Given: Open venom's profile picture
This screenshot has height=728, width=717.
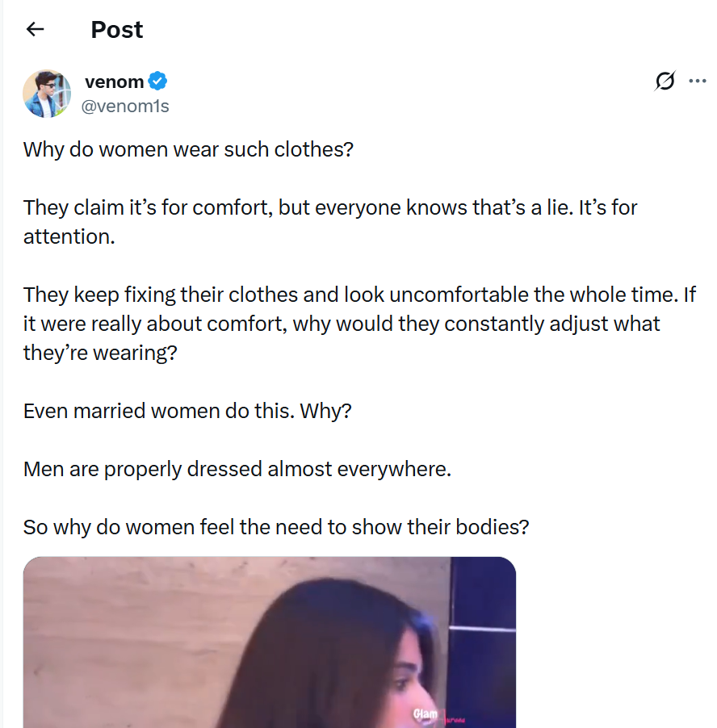Looking at the screenshot, I should coord(47,94).
